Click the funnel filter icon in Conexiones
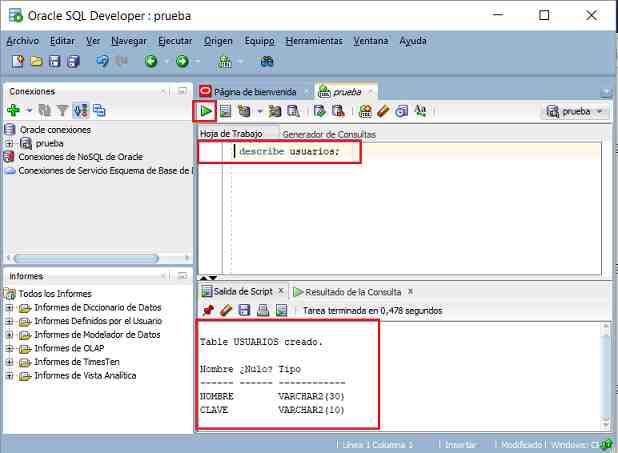The width and height of the screenshot is (618, 453). (62, 110)
